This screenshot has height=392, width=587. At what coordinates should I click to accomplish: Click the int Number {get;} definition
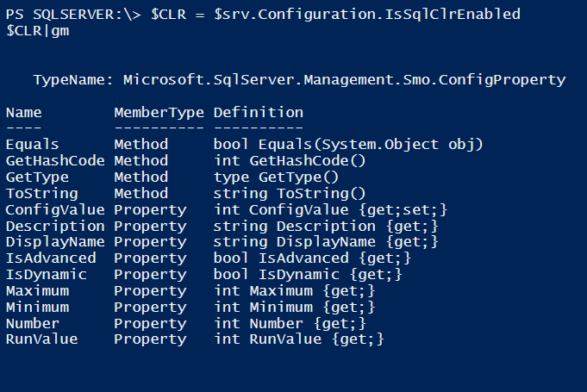click(x=290, y=323)
